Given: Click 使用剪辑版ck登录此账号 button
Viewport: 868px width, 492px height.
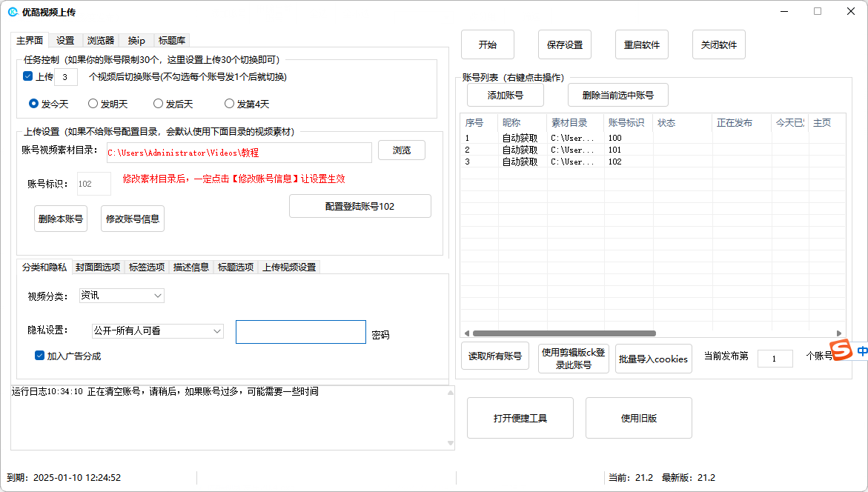Looking at the screenshot, I should click(x=574, y=359).
